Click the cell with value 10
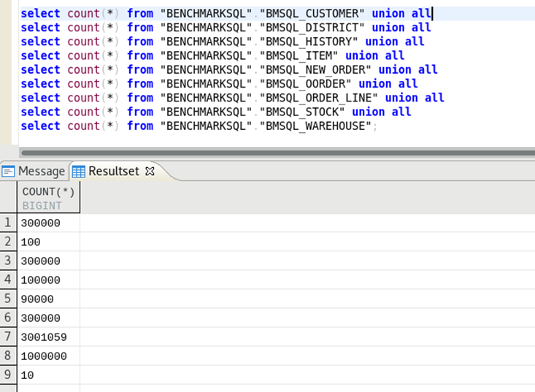 coord(48,375)
